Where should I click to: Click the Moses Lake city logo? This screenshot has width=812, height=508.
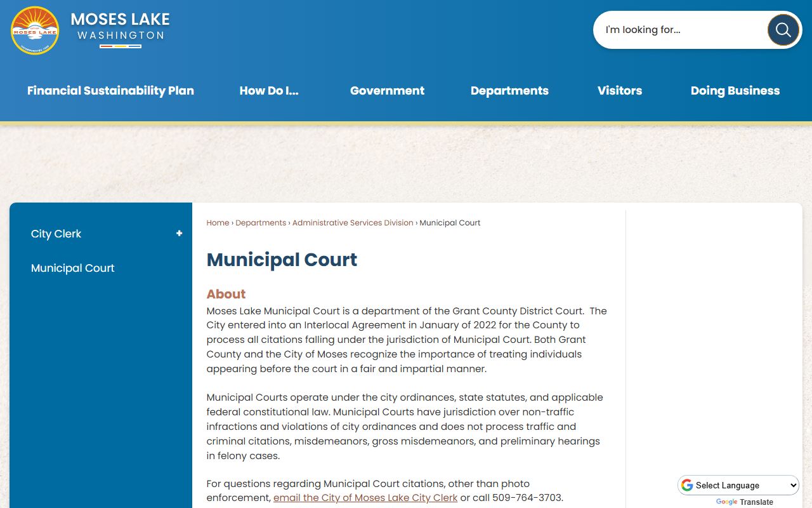[x=35, y=30]
